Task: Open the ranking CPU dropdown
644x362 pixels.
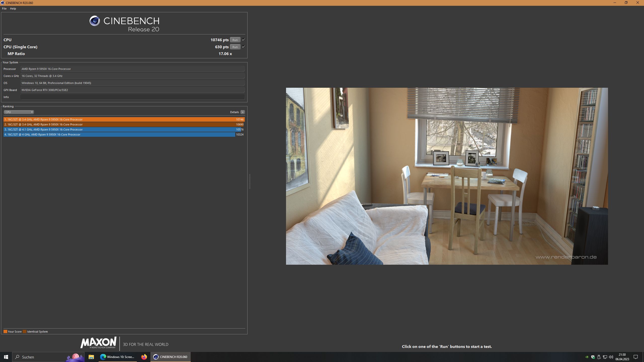Action: click(x=19, y=112)
